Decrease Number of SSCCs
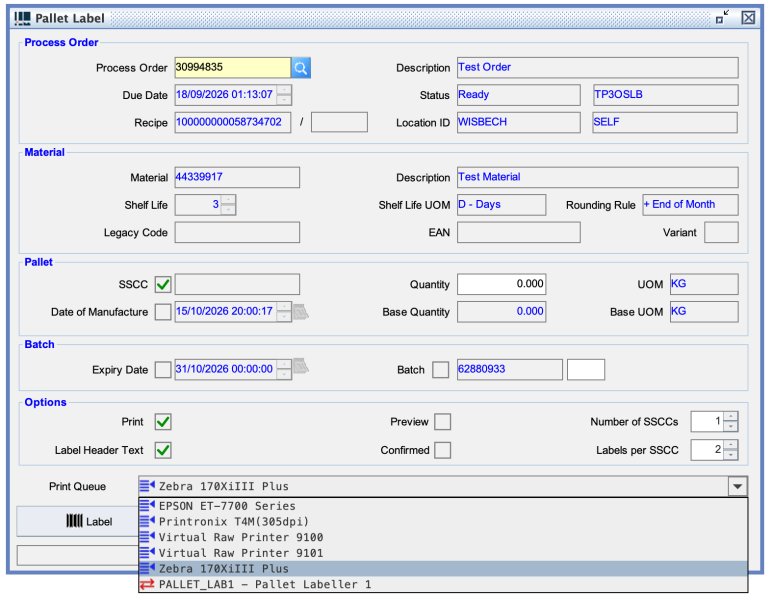Image resolution: width=773 pixels, height=599 pixels. 731,427
